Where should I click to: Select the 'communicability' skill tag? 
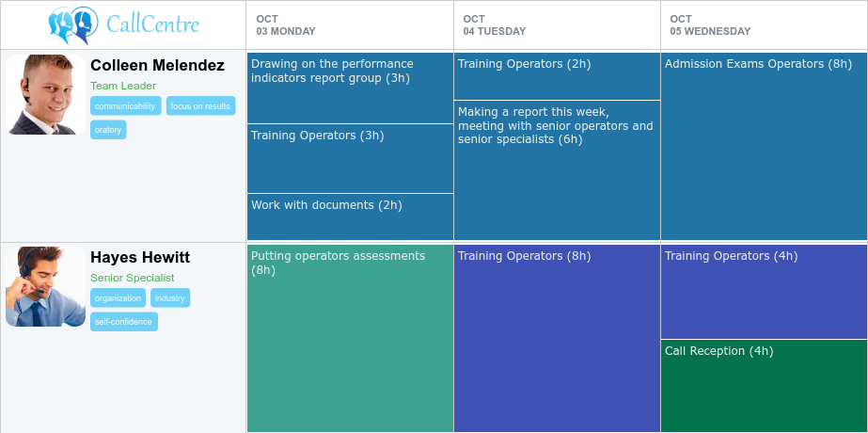(x=125, y=106)
